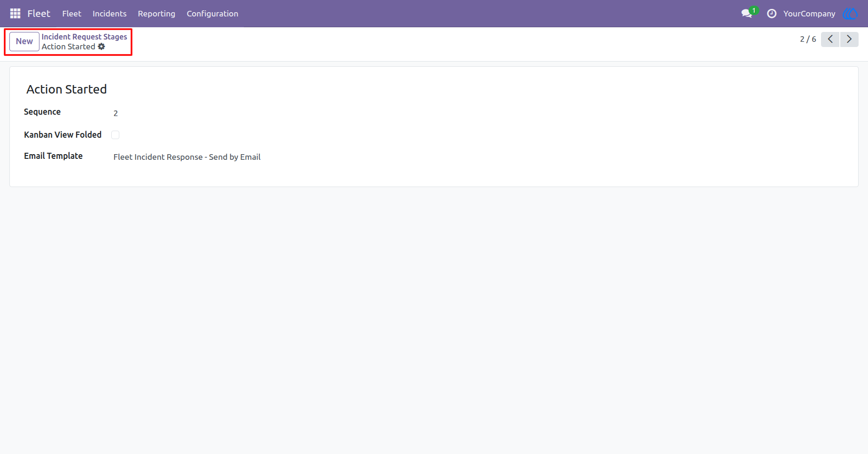Go to the next record arrow
The image size is (868, 454).
coord(849,39)
